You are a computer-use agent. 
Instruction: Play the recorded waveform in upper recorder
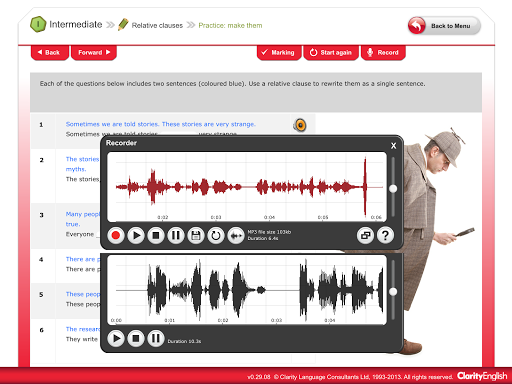pos(136,236)
